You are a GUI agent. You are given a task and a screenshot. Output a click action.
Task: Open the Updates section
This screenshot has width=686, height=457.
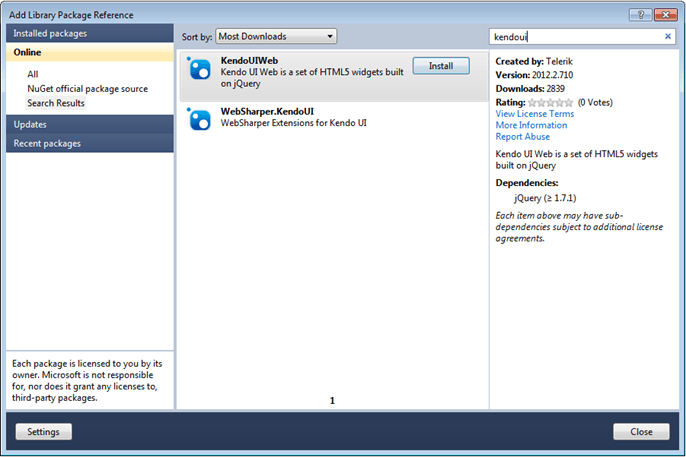90,124
